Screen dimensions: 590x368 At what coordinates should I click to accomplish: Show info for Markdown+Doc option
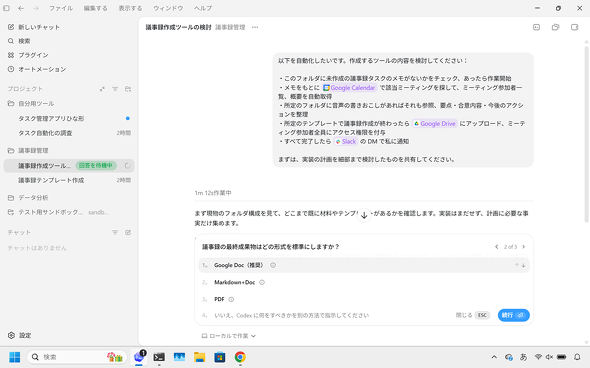(262, 282)
